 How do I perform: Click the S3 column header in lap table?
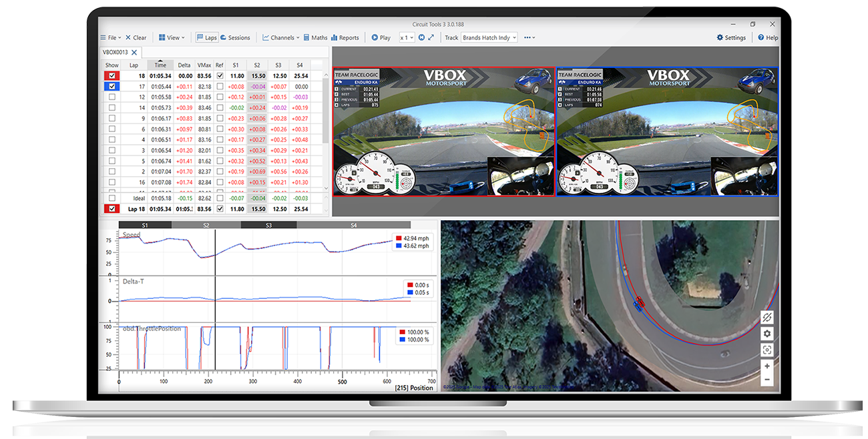tap(278, 65)
